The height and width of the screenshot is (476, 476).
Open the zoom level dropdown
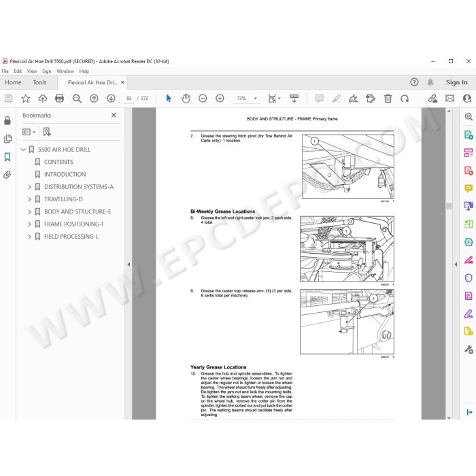tap(255, 99)
